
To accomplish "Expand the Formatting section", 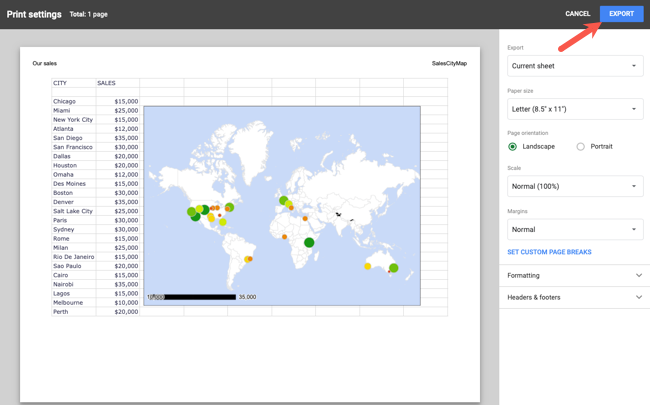I will [574, 275].
